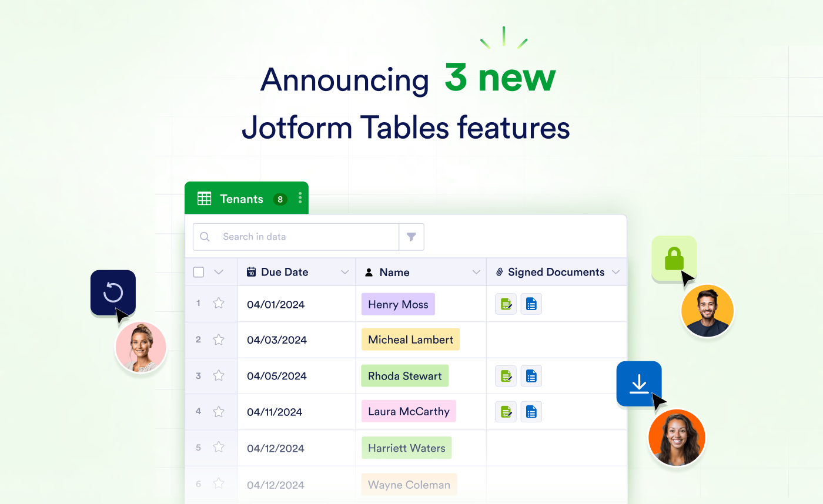The image size is (823, 504).
Task: Click row number 3 beside Rhoda Stewart
Action: point(198,375)
